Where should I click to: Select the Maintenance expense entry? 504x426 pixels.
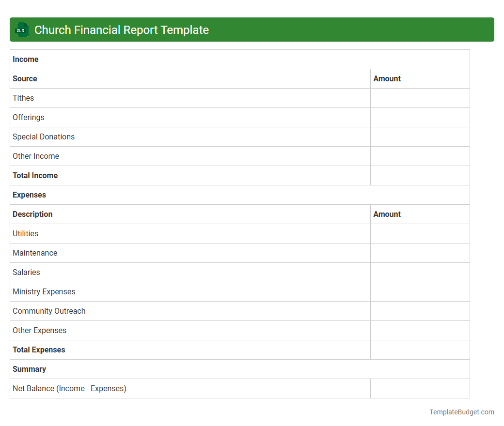35,253
